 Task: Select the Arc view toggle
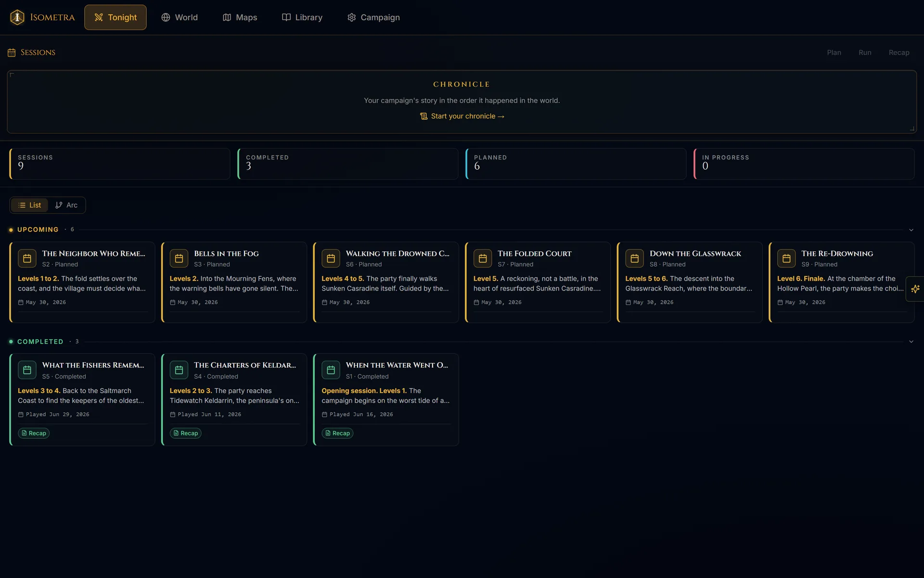(66, 205)
